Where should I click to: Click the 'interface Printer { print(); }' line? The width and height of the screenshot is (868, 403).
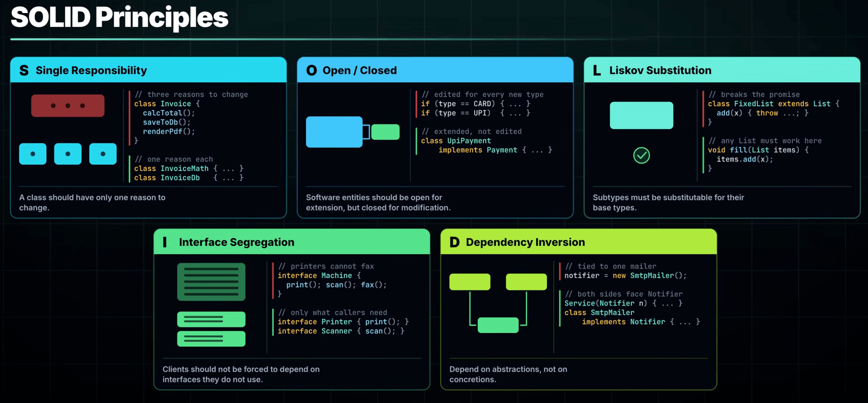343,322
